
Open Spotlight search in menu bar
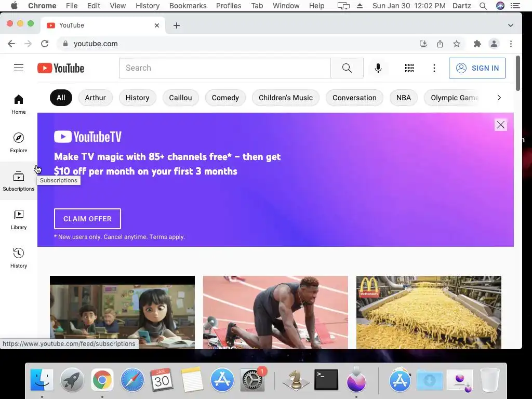pyautogui.click(x=483, y=6)
